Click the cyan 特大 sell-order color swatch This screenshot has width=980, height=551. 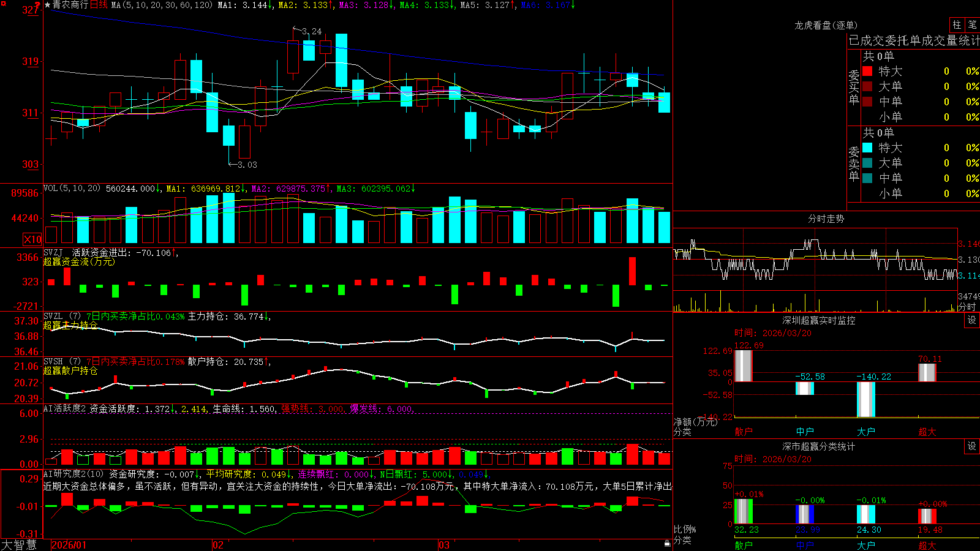(867, 148)
